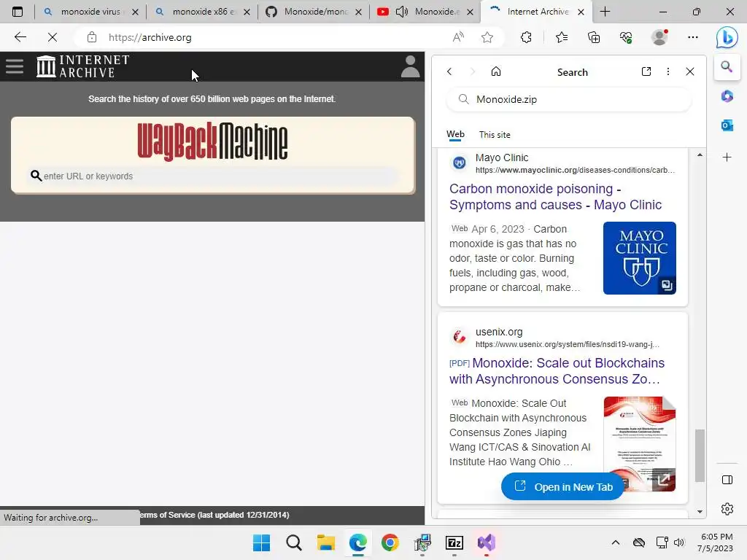Click Internet Archive user account icon
Image resolution: width=747 pixels, height=560 pixels.
410,66
